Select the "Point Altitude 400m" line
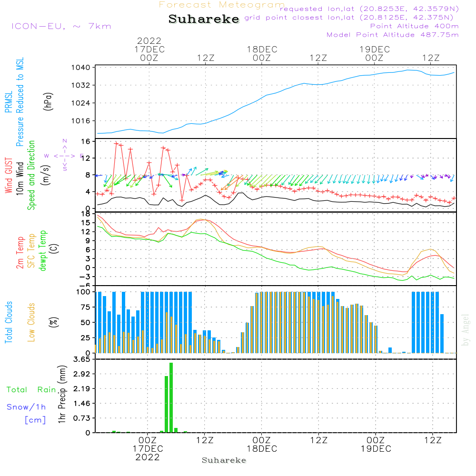476x476 pixels. point(415,26)
